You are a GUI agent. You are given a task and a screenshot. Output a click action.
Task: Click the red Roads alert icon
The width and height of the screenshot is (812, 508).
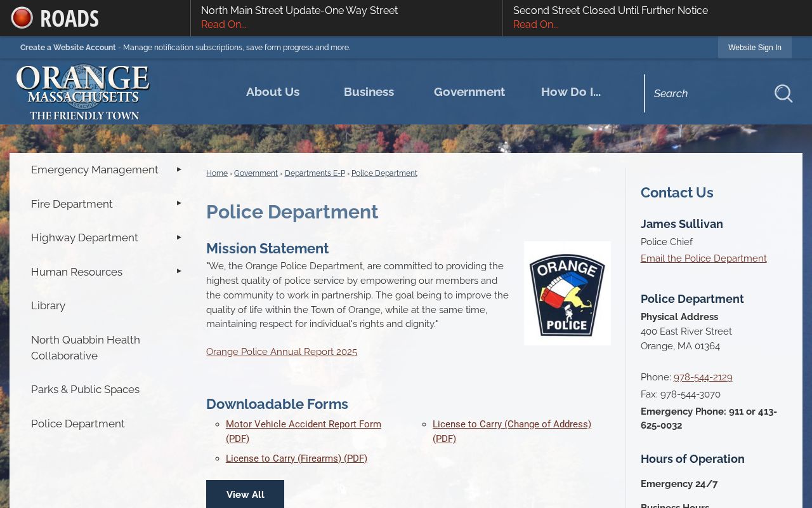[22, 18]
